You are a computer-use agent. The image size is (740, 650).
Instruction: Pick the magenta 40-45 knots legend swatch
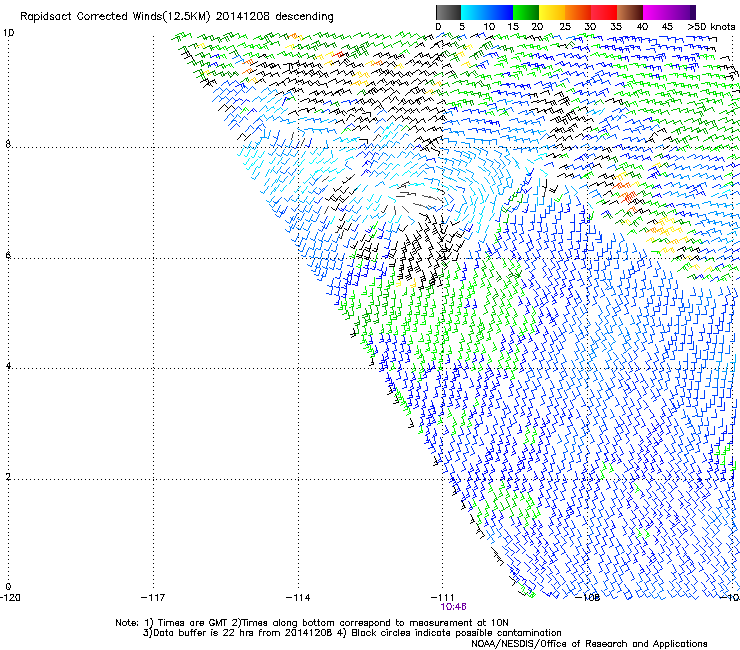tap(656, 12)
